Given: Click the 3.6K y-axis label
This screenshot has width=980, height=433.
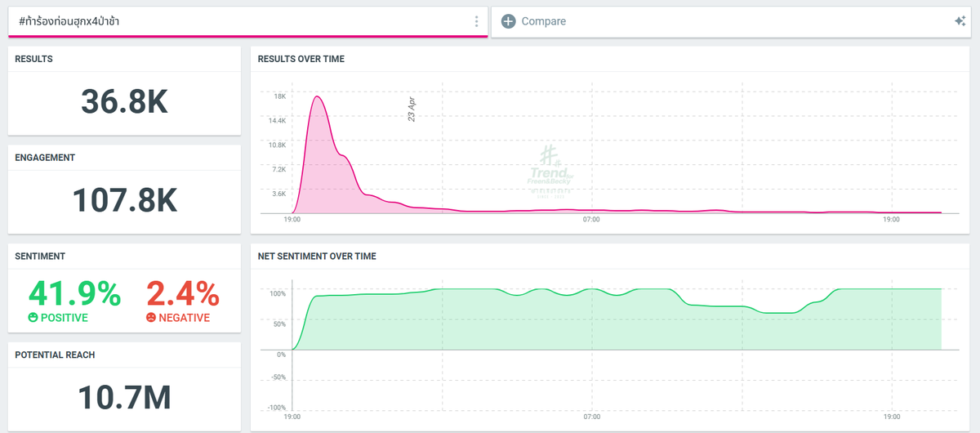Looking at the screenshot, I should (x=279, y=194).
